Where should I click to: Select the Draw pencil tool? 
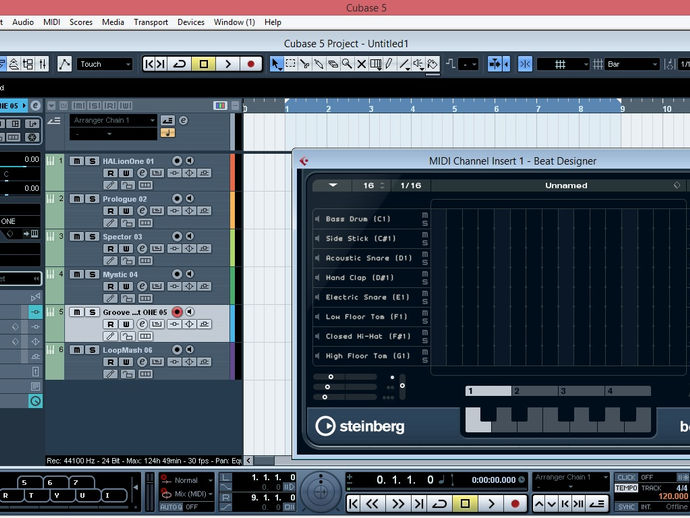[389, 64]
